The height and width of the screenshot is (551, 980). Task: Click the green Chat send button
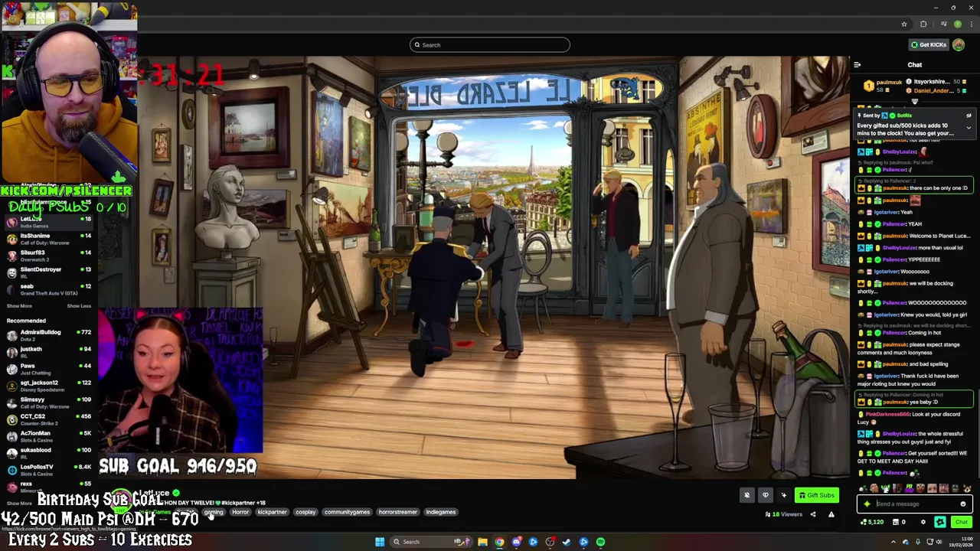point(962,522)
